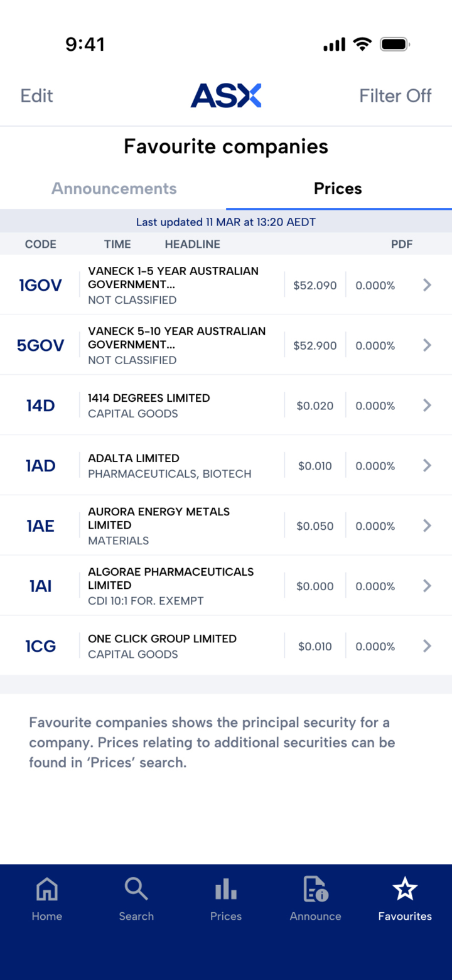Tap the Home icon in bottom navigation

[x=47, y=889]
